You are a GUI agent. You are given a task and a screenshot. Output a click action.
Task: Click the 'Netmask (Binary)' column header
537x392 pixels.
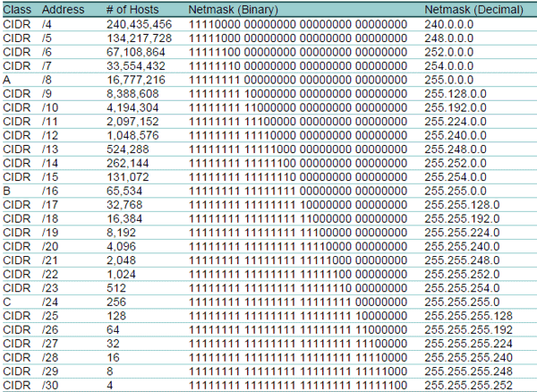pos(237,8)
